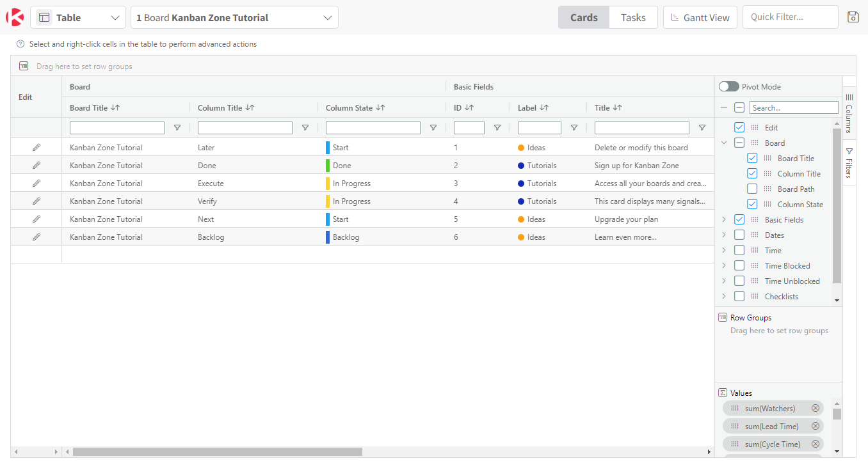Click the save view icon

pos(853,17)
